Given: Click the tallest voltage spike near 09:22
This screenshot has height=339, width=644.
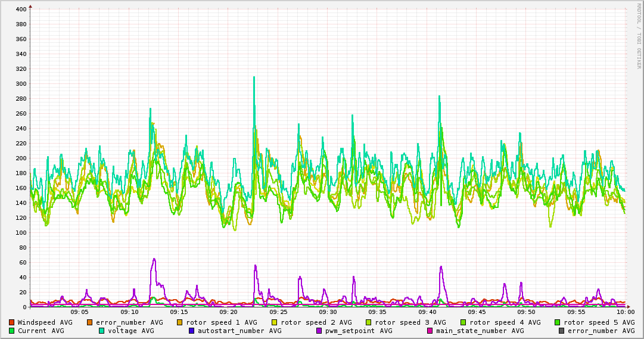Looking at the screenshot, I should pyautogui.click(x=254, y=77).
